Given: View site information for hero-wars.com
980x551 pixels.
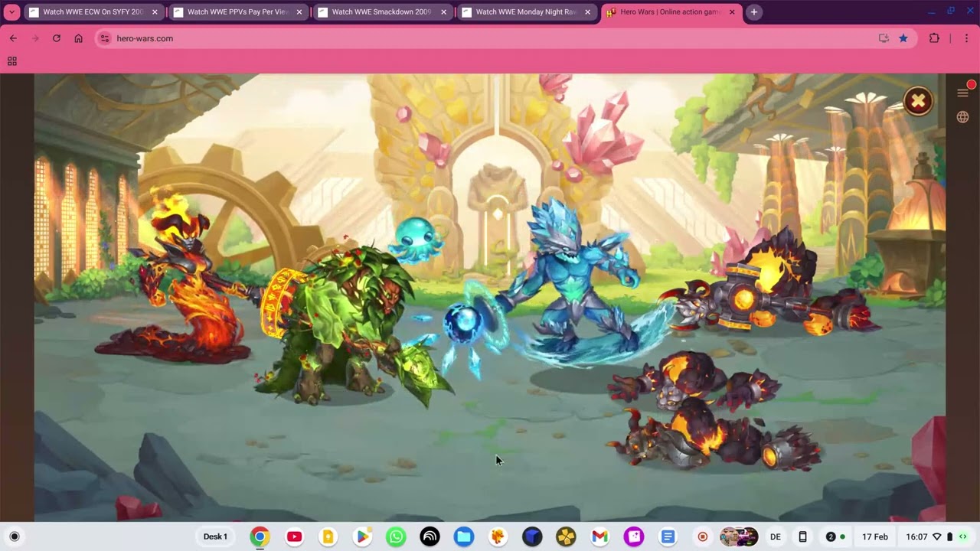Looking at the screenshot, I should tap(105, 38).
